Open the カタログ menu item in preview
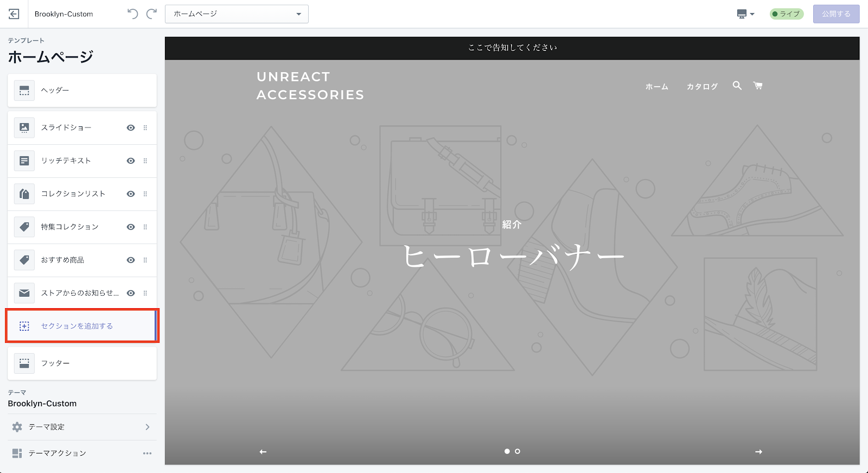Image resolution: width=868 pixels, height=473 pixels. [x=702, y=87]
